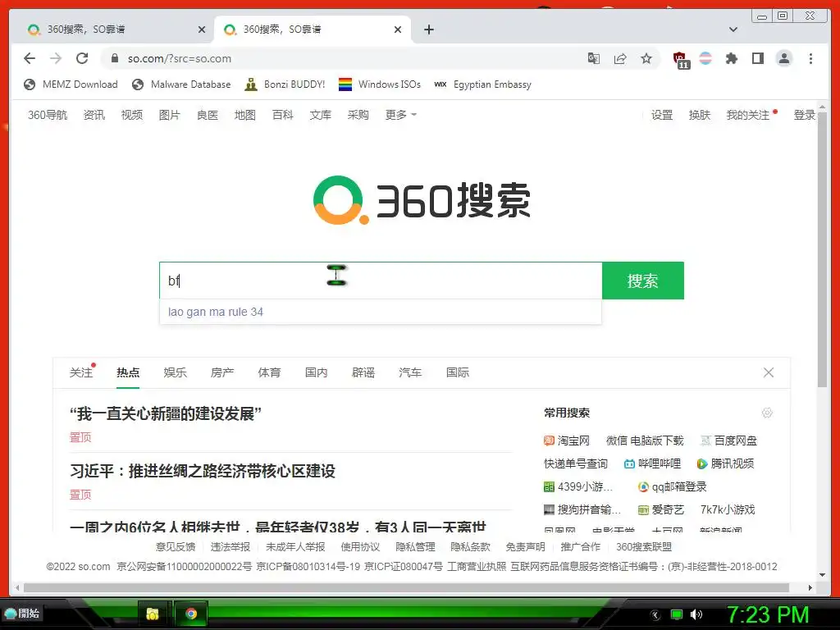Open the 地图 navigation link

[244, 115]
